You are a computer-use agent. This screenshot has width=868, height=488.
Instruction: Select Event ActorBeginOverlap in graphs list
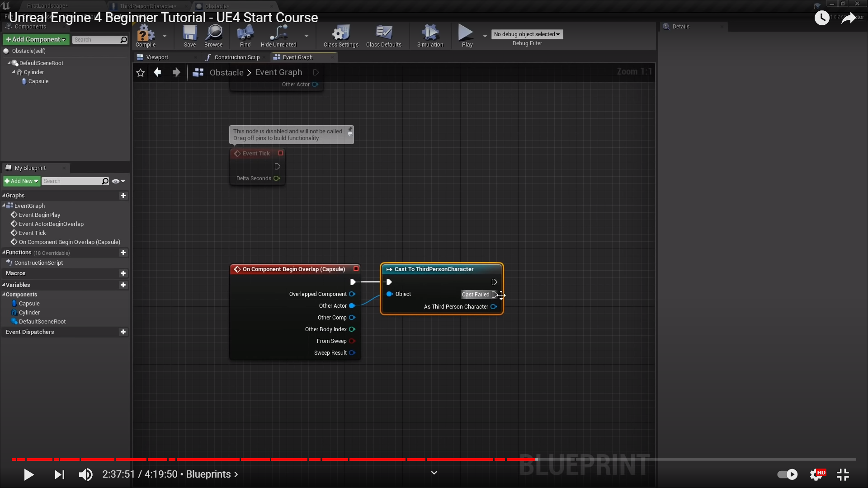pos(51,224)
